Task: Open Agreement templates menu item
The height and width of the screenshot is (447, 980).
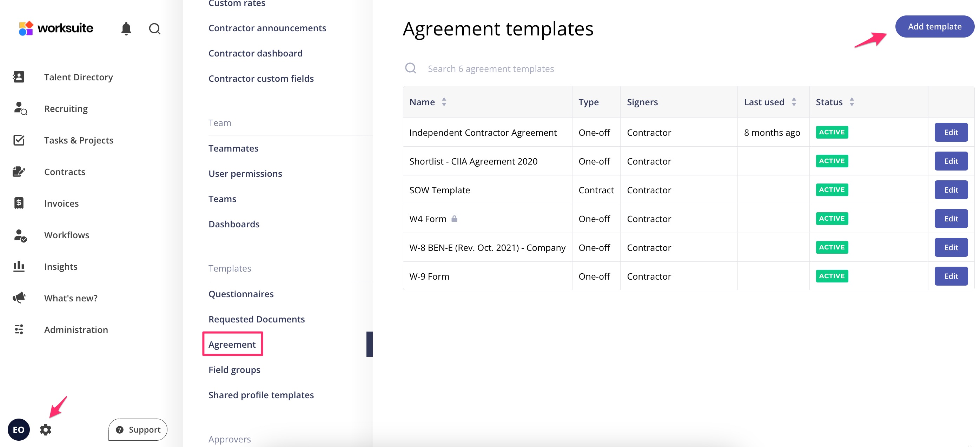Action: [232, 344]
